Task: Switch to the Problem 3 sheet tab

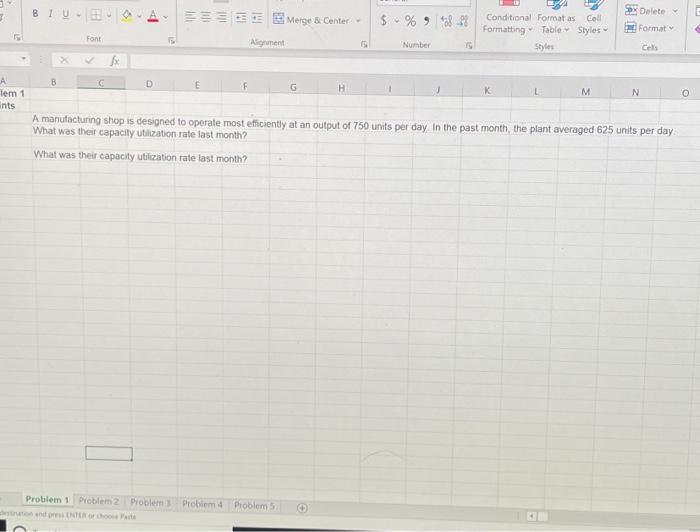Action: tap(150, 503)
